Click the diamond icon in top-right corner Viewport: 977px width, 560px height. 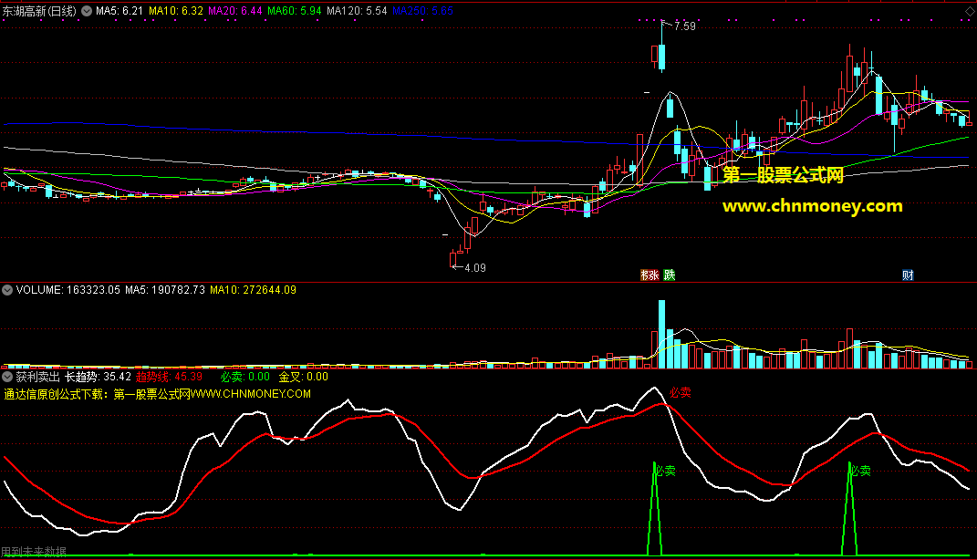970,11
